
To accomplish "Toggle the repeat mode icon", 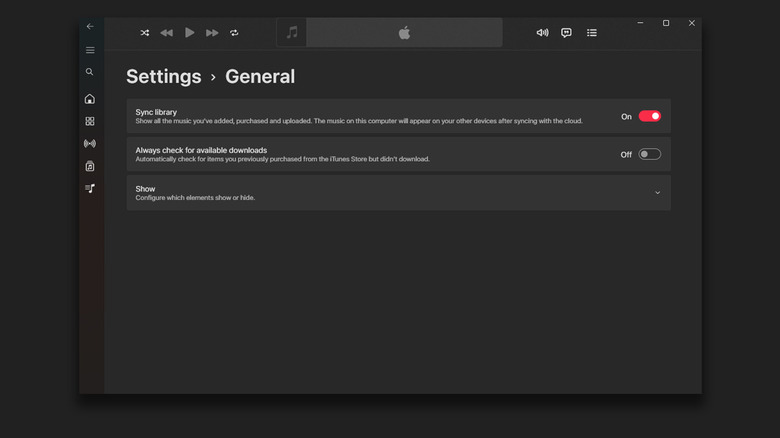I will [234, 33].
